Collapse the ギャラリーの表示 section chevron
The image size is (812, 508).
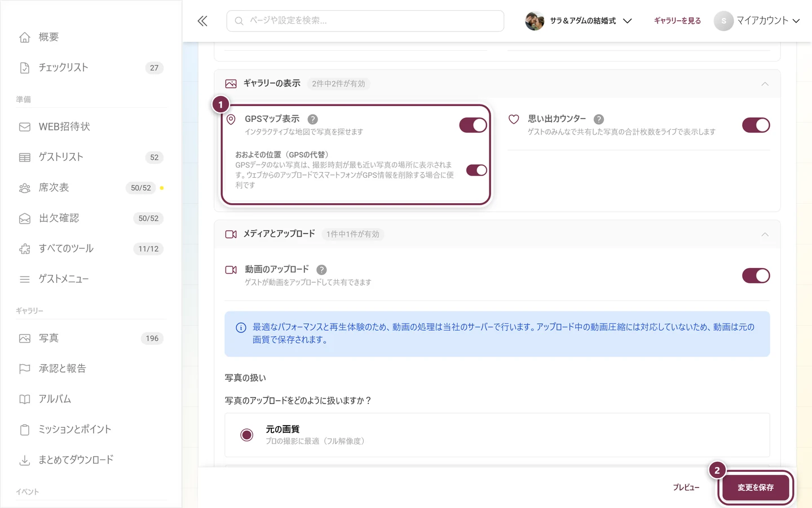tap(765, 84)
